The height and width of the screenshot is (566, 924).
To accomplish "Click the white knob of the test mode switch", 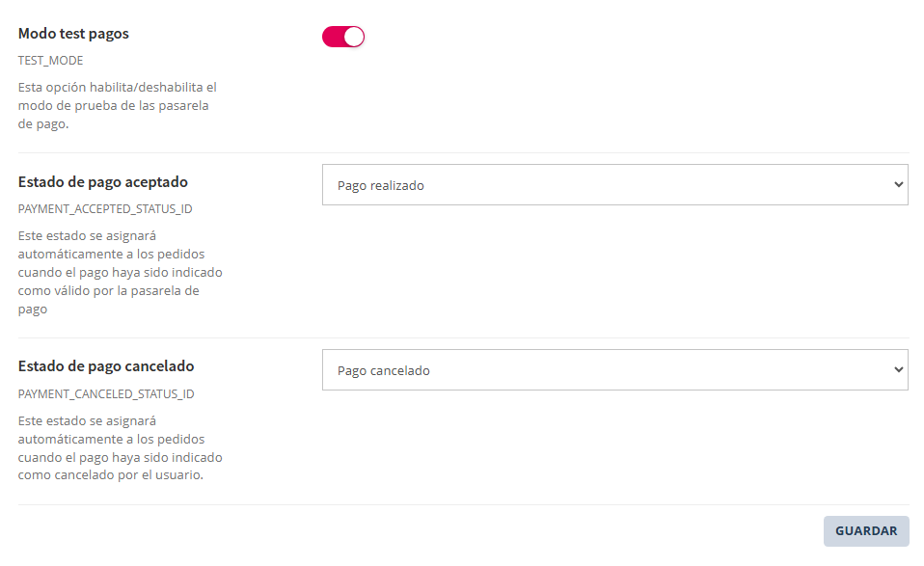I will (x=354, y=37).
